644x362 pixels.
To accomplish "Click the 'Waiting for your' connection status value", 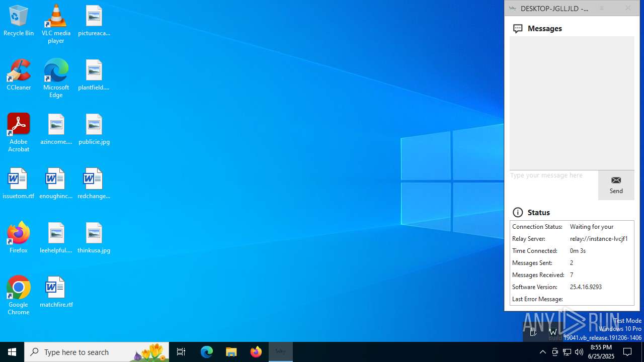I will pyautogui.click(x=592, y=227).
